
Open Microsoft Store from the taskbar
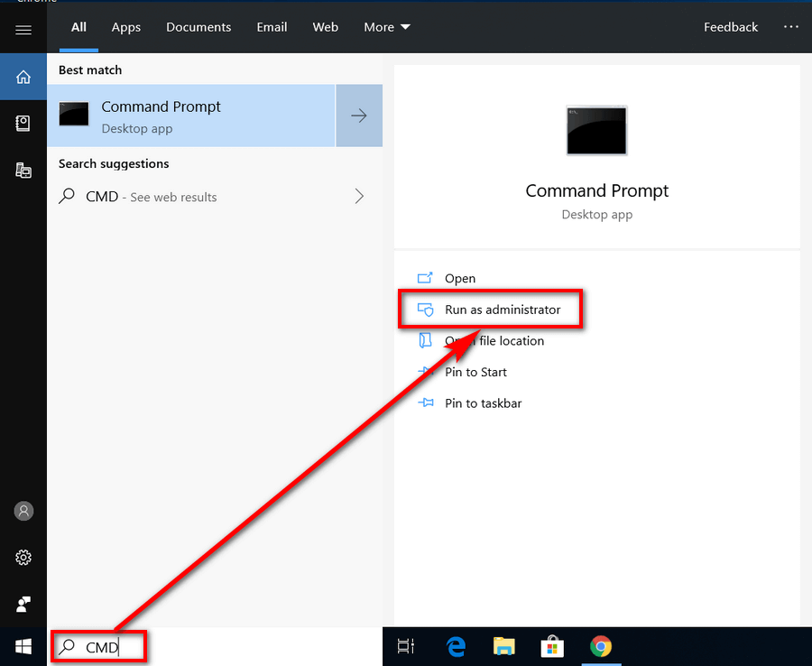552,646
